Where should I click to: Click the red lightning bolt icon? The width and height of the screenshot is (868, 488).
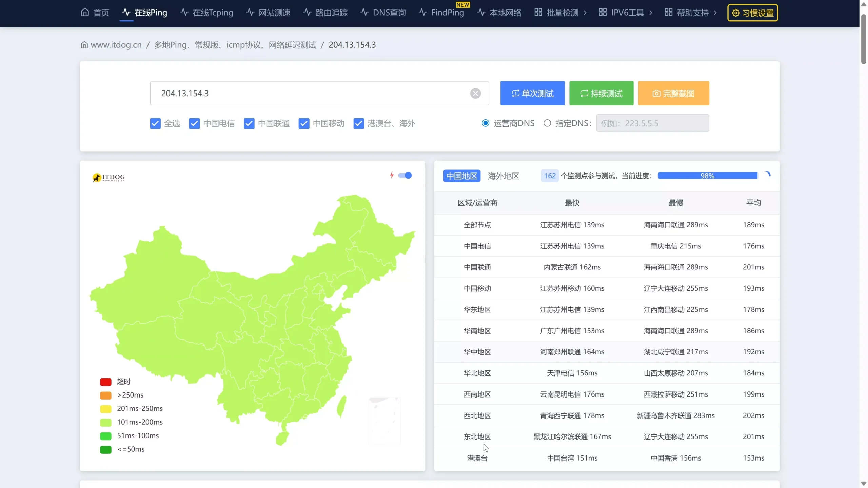tap(392, 175)
